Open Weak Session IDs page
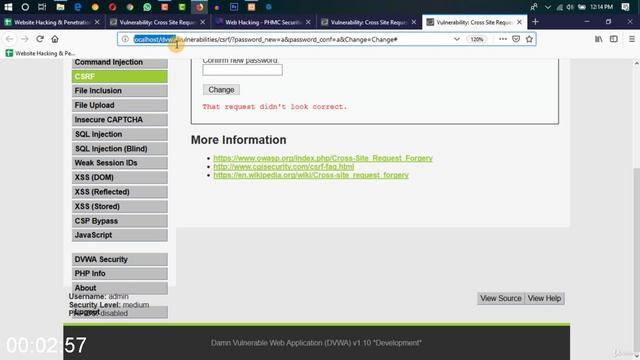Screen dimensions: 640x360 click(x=120, y=163)
